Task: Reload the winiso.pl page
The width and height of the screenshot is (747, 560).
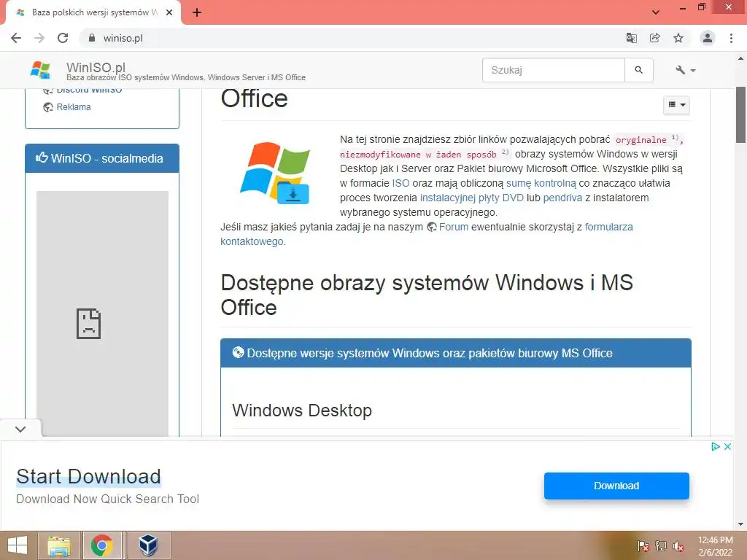Action: point(63,38)
